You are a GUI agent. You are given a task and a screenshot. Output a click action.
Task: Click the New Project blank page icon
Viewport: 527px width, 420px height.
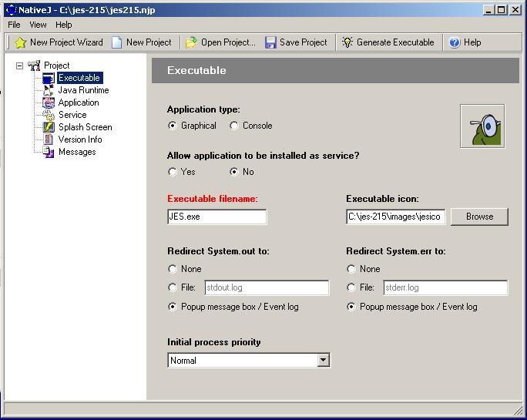tap(116, 42)
